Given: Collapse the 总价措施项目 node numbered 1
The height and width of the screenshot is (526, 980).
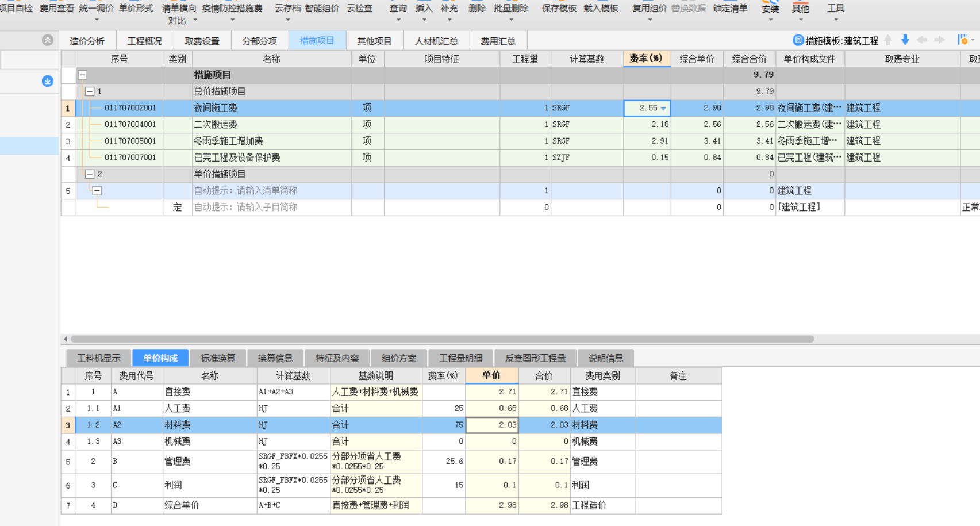Looking at the screenshot, I should (x=90, y=91).
